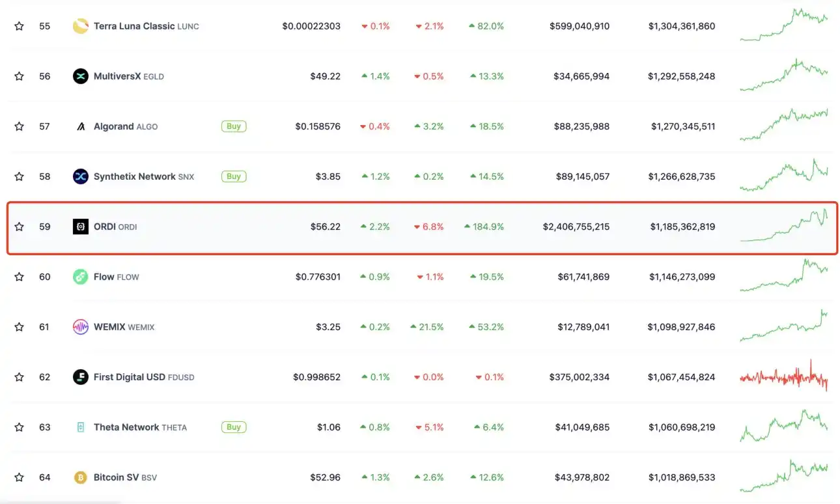View First Digital USD red sparkline chart
This screenshot has height=504, width=840.
pos(784,377)
